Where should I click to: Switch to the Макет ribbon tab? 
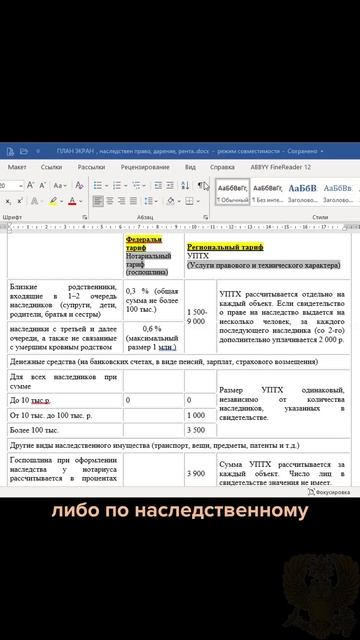point(17,167)
